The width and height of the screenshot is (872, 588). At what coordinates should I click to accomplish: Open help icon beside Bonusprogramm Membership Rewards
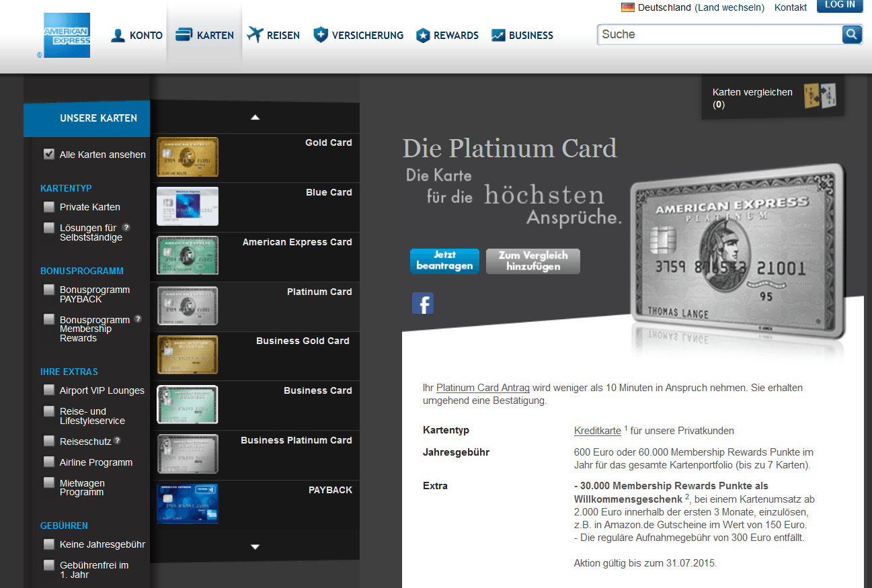coord(138,319)
